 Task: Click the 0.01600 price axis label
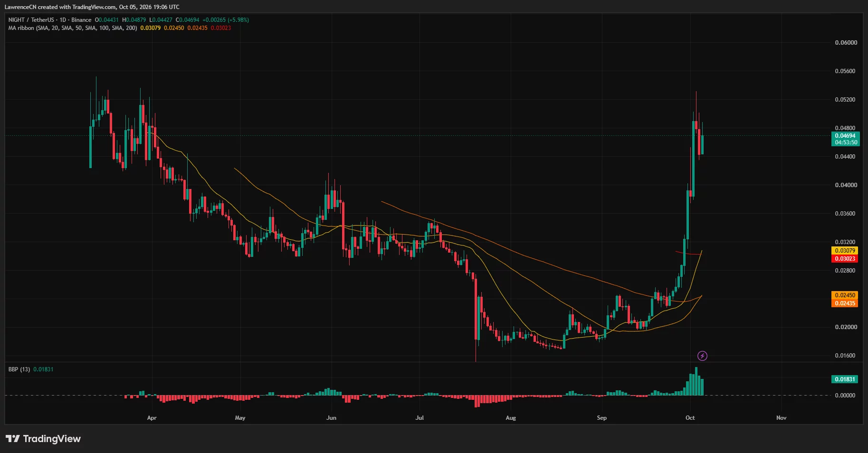[x=846, y=356]
